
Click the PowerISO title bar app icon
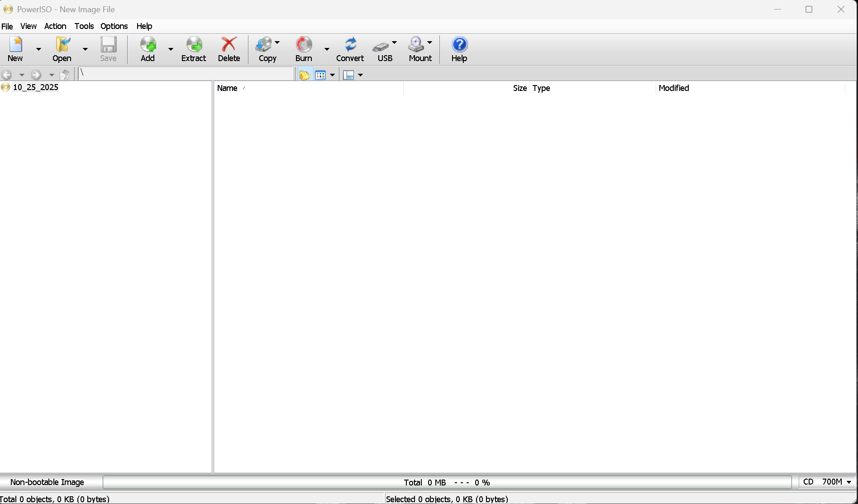click(8, 9)
